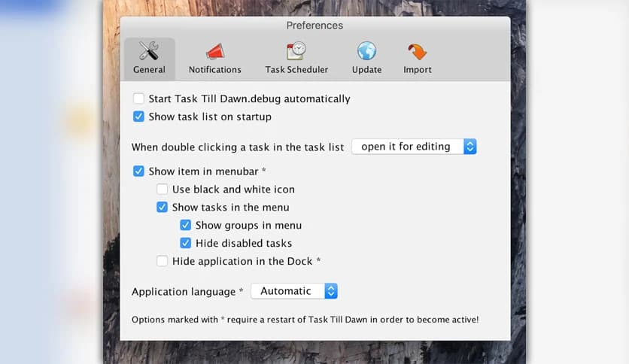Open the double-click action dropdown
This screenshot has width=629, height=364.
coord(414,147)
